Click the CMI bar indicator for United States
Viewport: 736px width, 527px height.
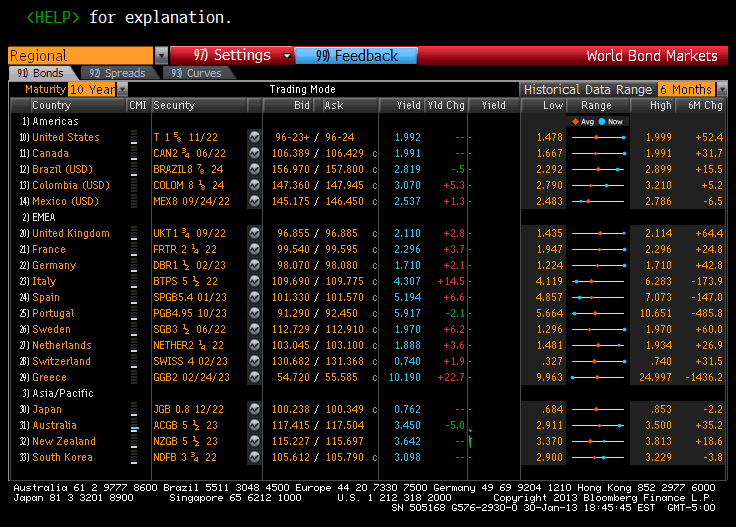pos(134,137)
